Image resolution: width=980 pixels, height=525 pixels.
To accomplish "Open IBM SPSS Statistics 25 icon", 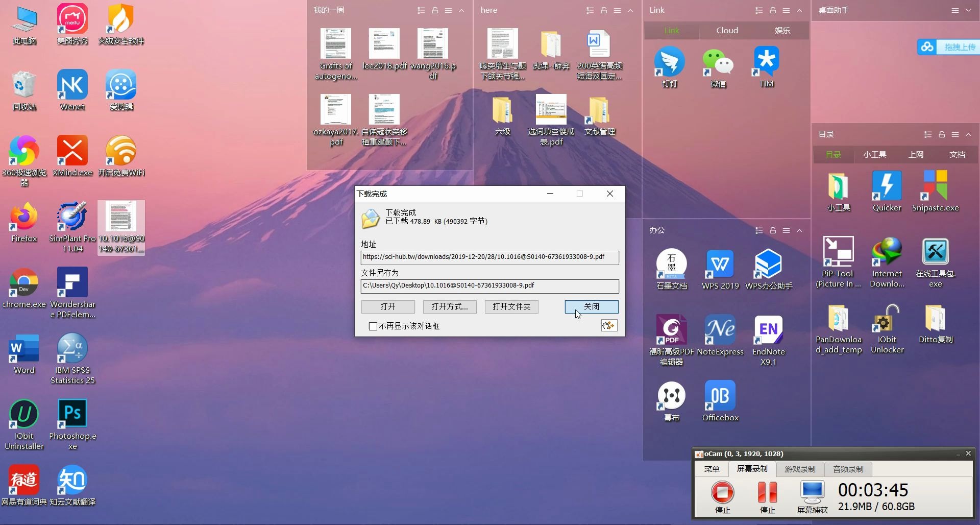I will (72, 359).
